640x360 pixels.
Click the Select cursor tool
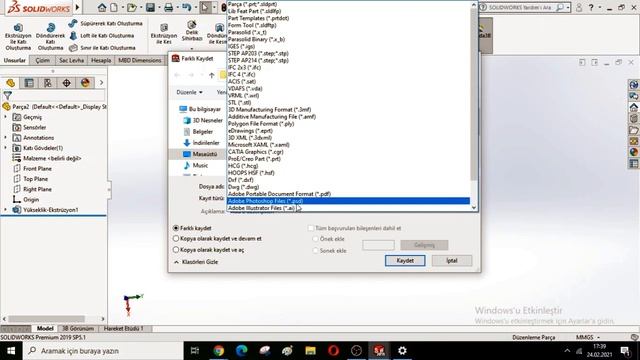pos(205,7)
